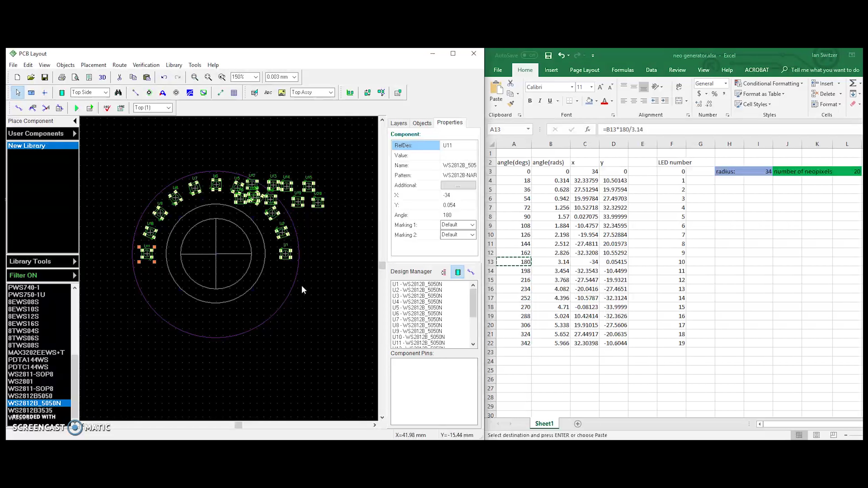Toggle Excel AutoSave switch

[x=529, y=56]
